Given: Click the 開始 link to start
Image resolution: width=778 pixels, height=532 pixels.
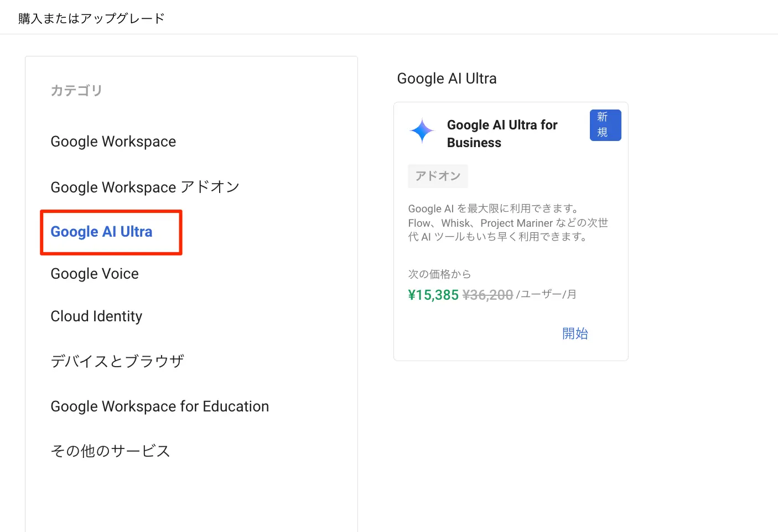Looking at the screenshot, I should pyautogui.click(x=575, y=333).
